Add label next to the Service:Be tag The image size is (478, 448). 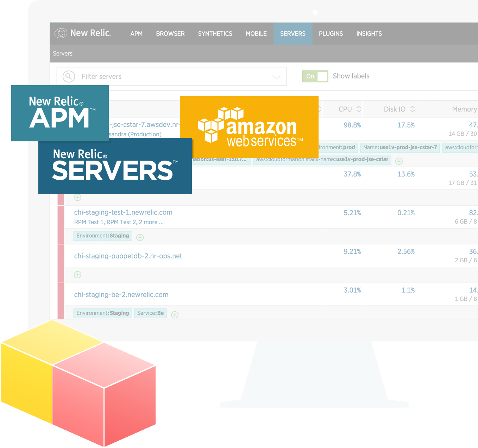[x=175, y=315]
